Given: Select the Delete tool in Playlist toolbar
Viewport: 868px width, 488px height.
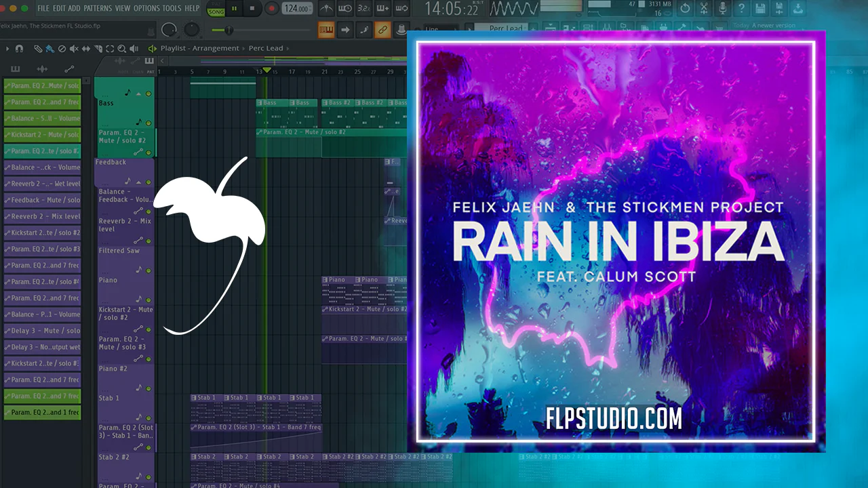Looking at the screenshot, I should pyautogui.click(x=62, y=49).
